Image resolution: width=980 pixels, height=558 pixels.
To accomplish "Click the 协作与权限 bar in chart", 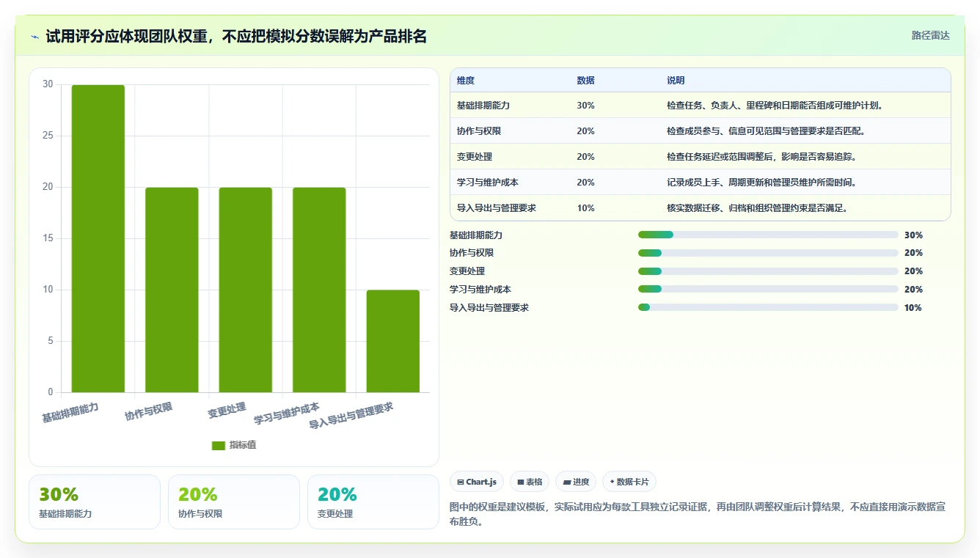I will click(x=172, y=290).
